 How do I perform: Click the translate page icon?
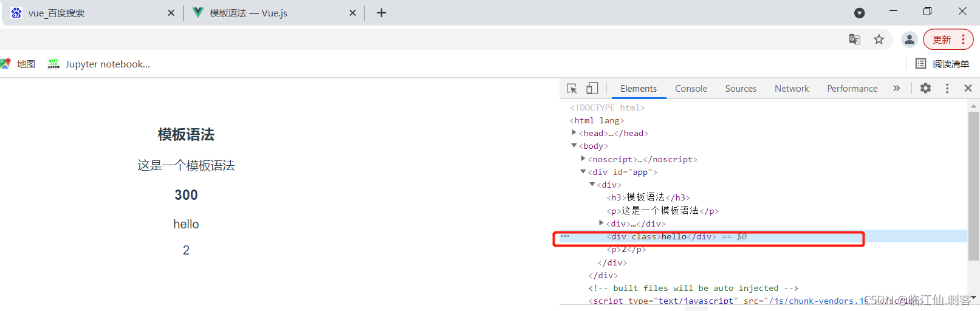tap(855, 39)
